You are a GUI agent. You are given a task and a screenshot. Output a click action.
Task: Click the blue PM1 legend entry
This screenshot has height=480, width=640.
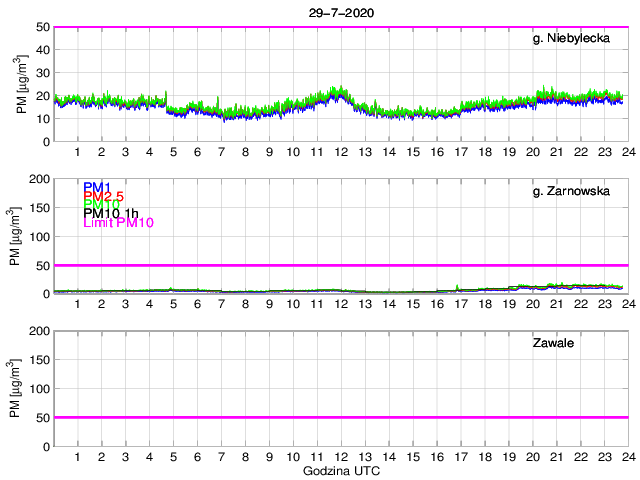tap(97, 187)
